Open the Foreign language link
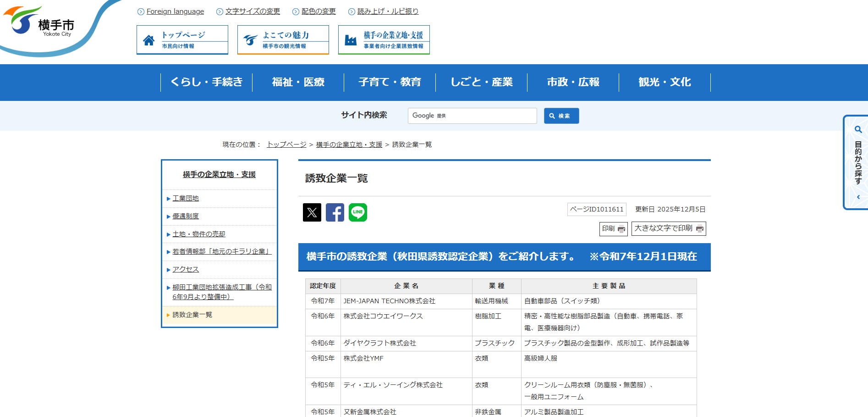This screenshot has width=868, height=417. [175, 11]
